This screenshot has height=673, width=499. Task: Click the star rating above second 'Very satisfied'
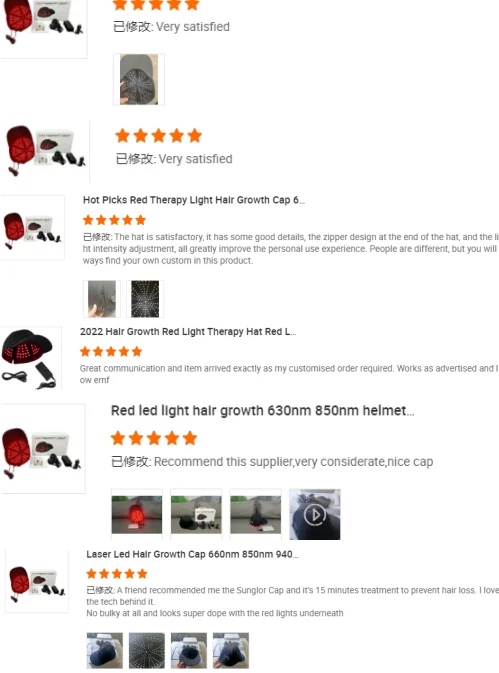pyautogui.click(x=158, y=136)
